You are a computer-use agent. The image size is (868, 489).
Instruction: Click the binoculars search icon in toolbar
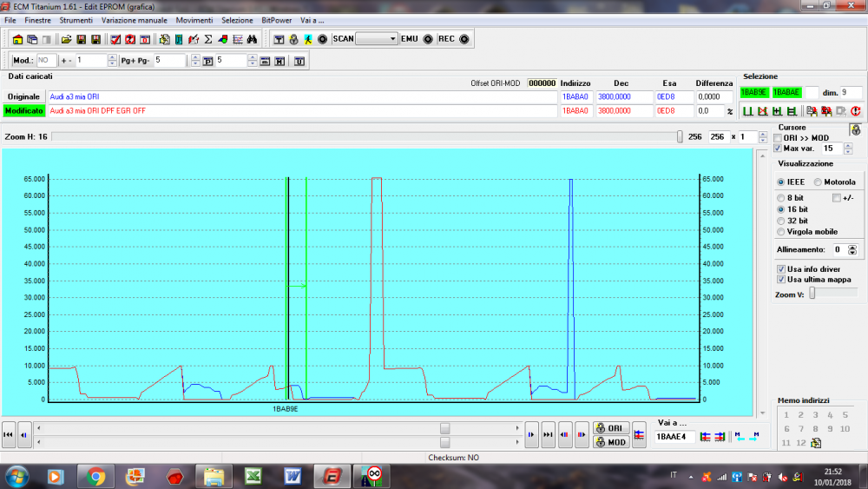251,39
